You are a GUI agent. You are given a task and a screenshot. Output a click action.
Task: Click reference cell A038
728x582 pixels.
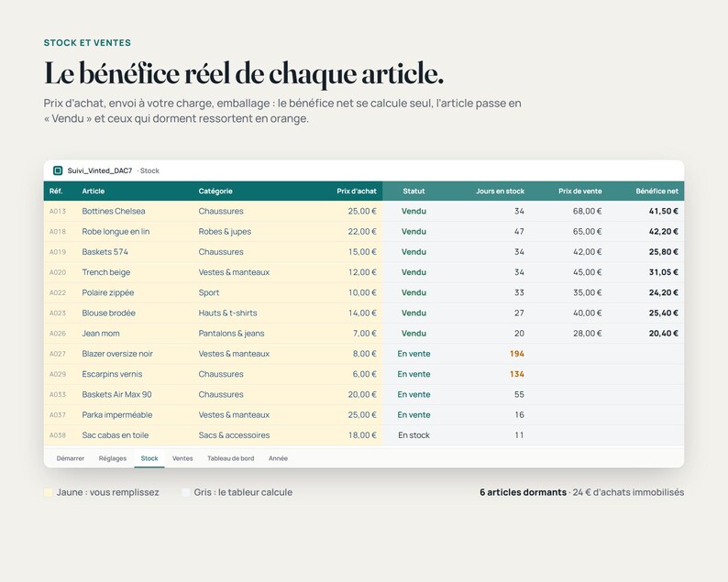tap(58, 435)
